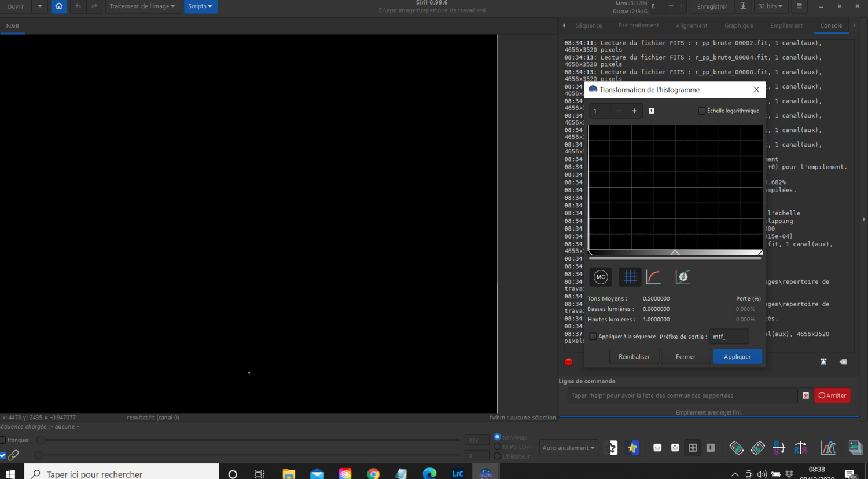Open the histogram view from the bottom toolbar
868x479 pixels.
pyautogui.click(x=829, y=448)
